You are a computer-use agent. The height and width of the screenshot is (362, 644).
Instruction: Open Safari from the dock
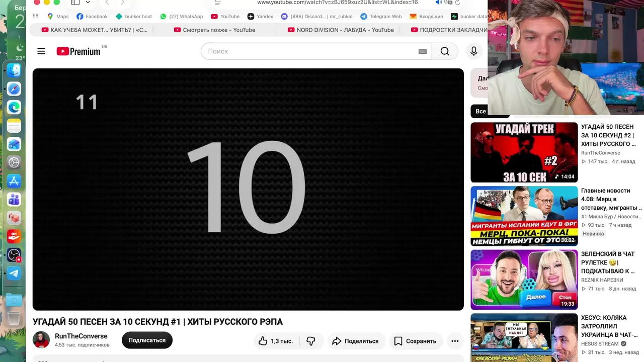[14, 89]
